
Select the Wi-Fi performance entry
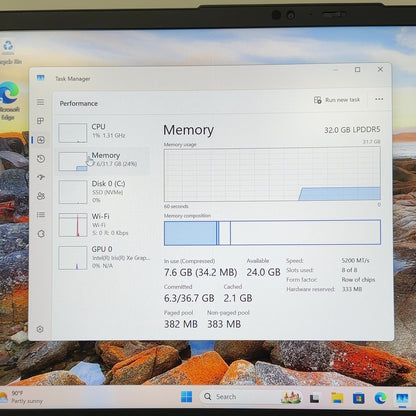pyautogui.click(x=103, y=224)
